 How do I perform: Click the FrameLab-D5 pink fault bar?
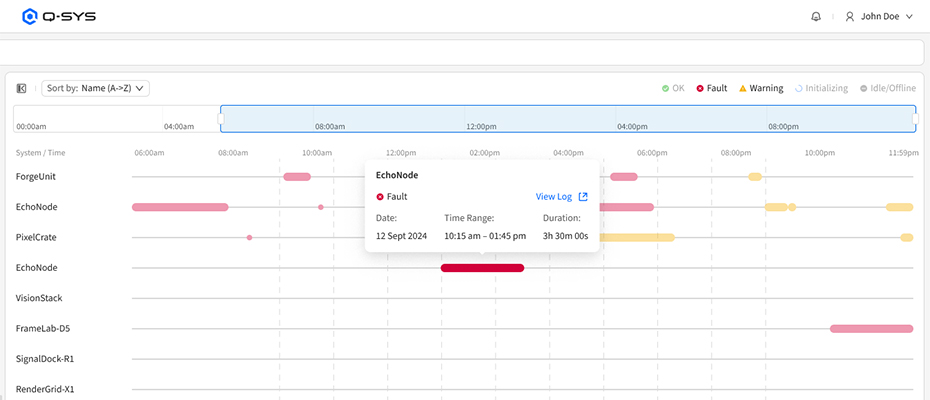(871, 329)
